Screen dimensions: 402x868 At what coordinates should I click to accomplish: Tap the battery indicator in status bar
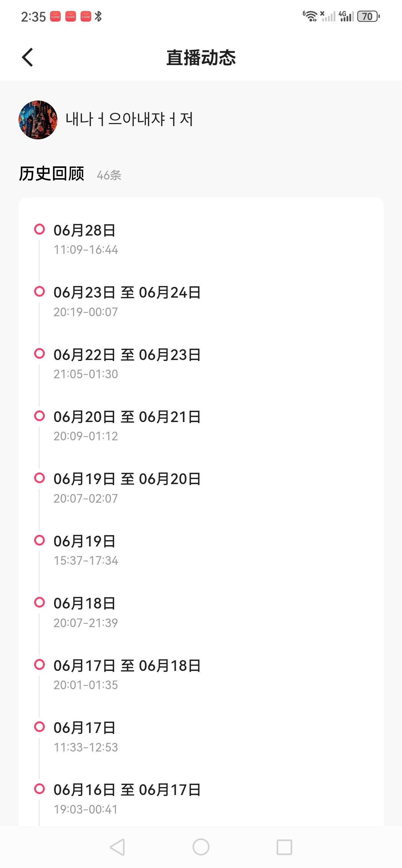368,16
